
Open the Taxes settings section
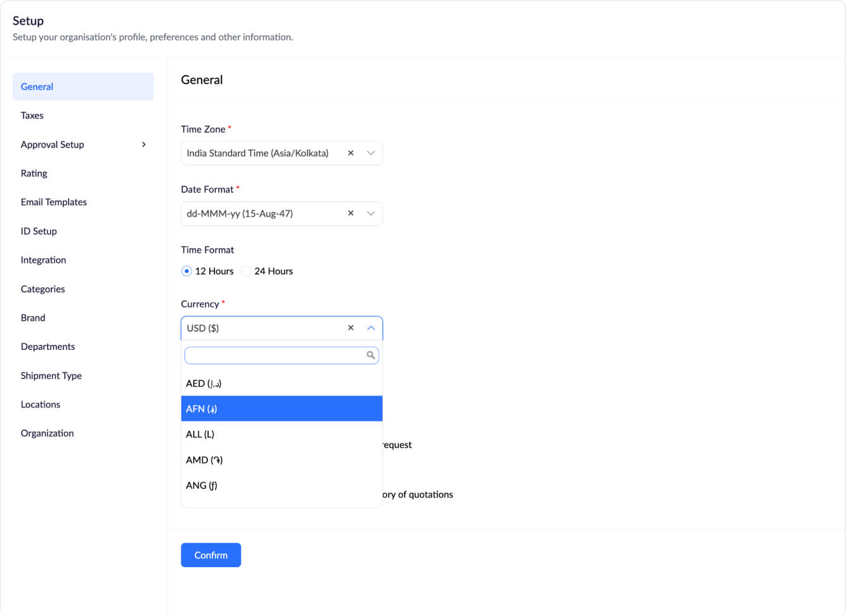[32, 115]
